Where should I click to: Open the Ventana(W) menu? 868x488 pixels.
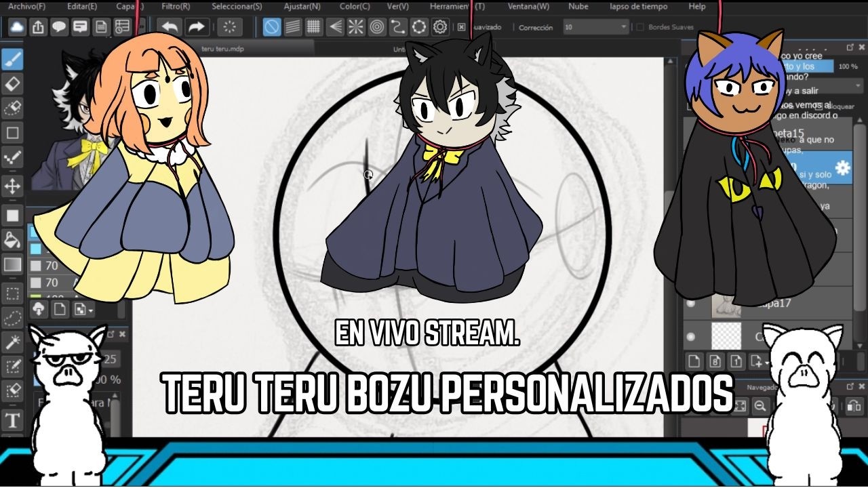(528, 7)
